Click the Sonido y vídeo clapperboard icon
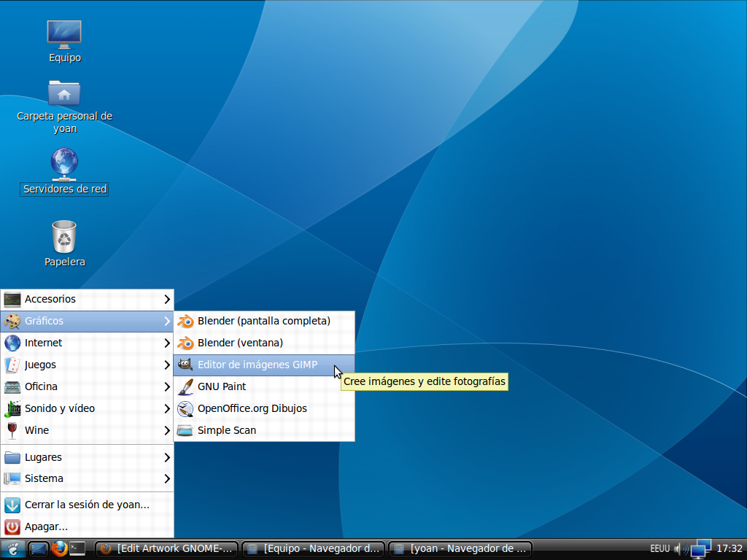The height and width of the screenshot is (560, 747). (12, 408)
